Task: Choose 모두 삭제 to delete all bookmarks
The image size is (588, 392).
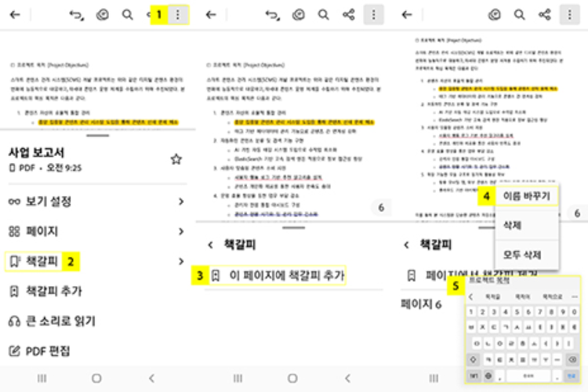Action: click(527, 255)
